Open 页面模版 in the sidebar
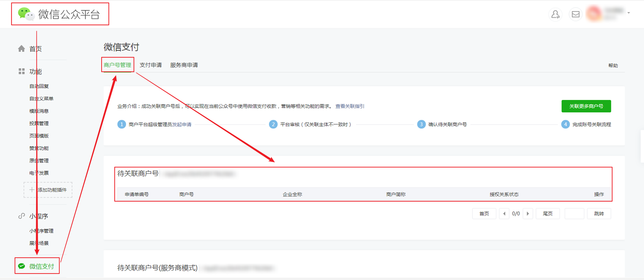 (x=39, y=136)
